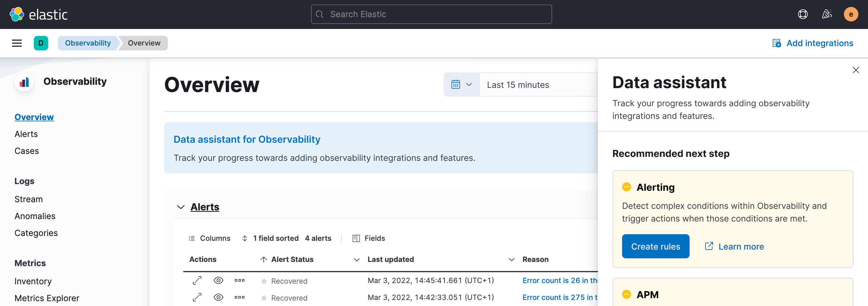Click the green D space badge
The image size is (868, 306).
pos(41,43)
